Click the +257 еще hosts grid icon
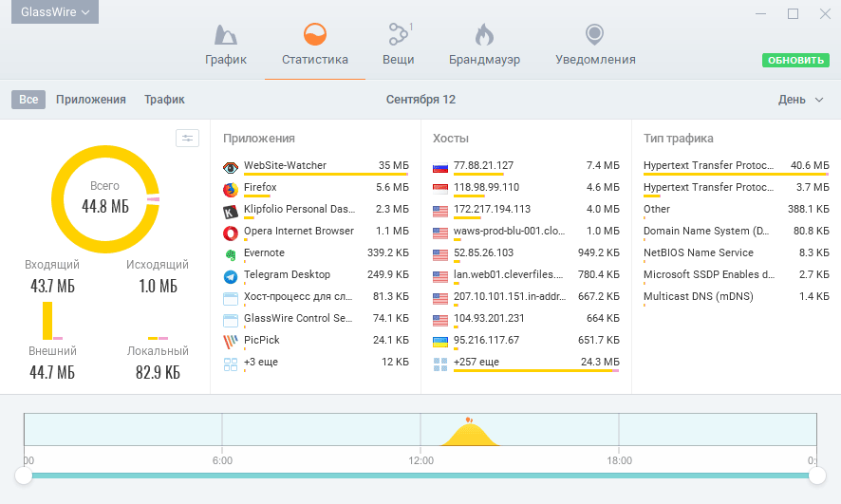This screenshot has height=504, width=841. pyautogui.click(x=440, y=364)
